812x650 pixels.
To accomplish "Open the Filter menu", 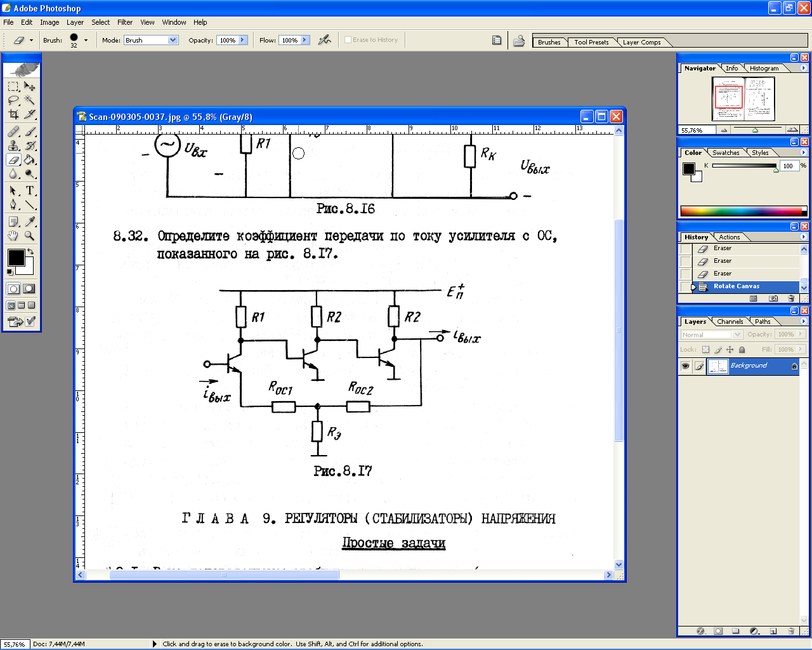I will [x=125, y=22].
